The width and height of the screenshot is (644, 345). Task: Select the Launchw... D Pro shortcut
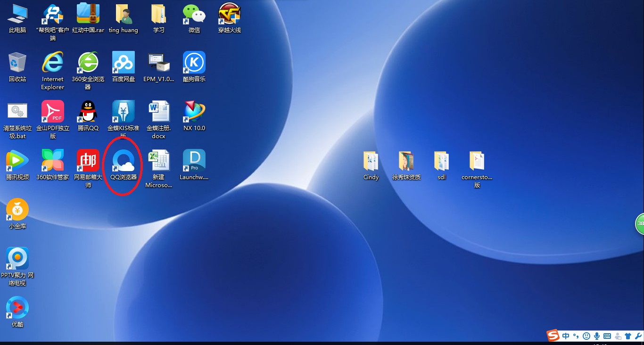coord(194,165)
